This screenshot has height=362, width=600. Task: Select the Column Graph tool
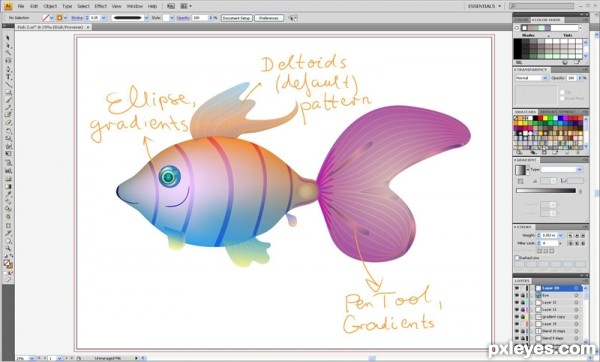tap(8, 171)
